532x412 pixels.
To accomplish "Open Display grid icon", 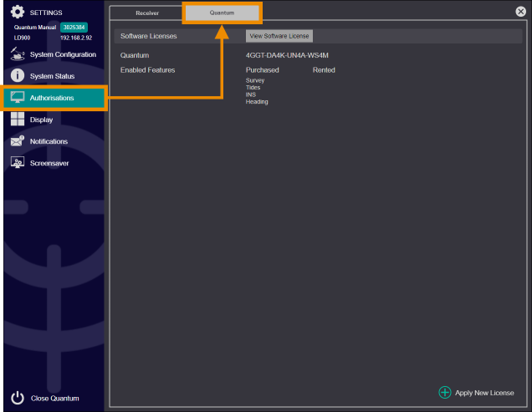I will [x=18, y=119].
